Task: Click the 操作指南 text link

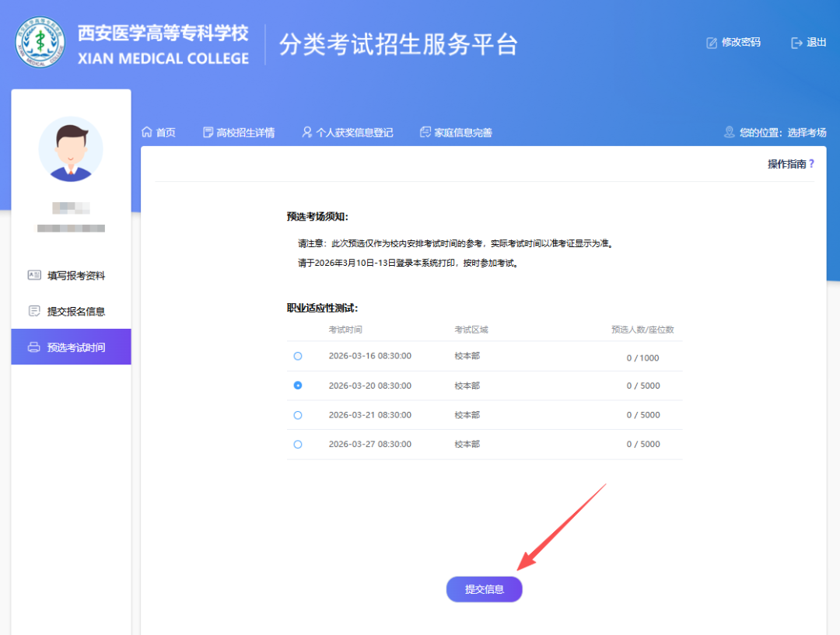Action: click(786, 164)
